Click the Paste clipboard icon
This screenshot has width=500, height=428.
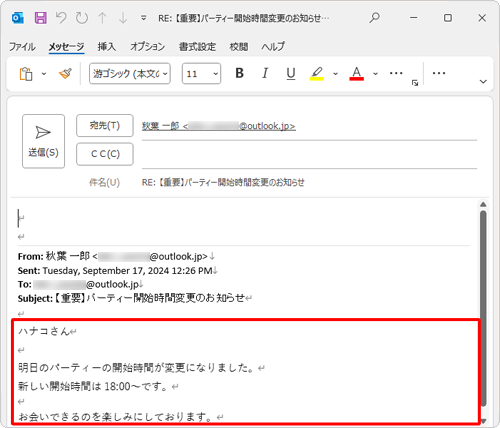coord(26,74)
